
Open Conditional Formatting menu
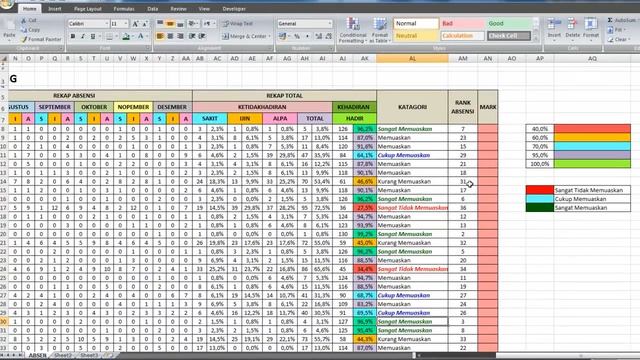tap(353, 30)
